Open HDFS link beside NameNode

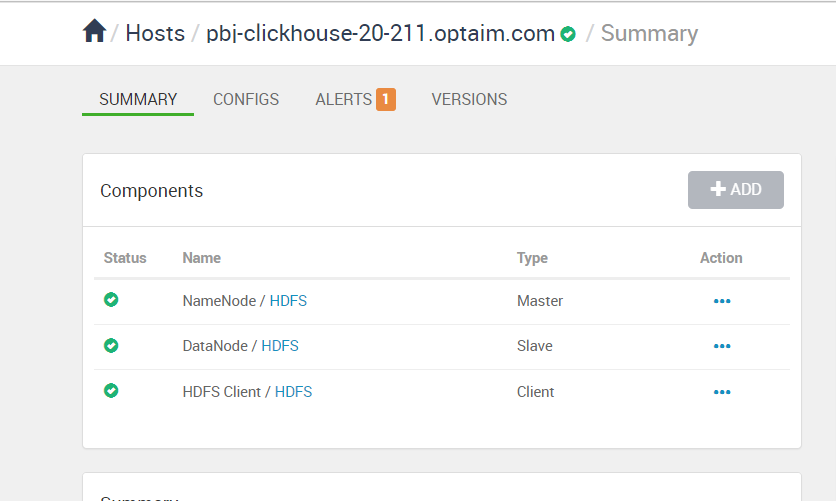[288, 301]
